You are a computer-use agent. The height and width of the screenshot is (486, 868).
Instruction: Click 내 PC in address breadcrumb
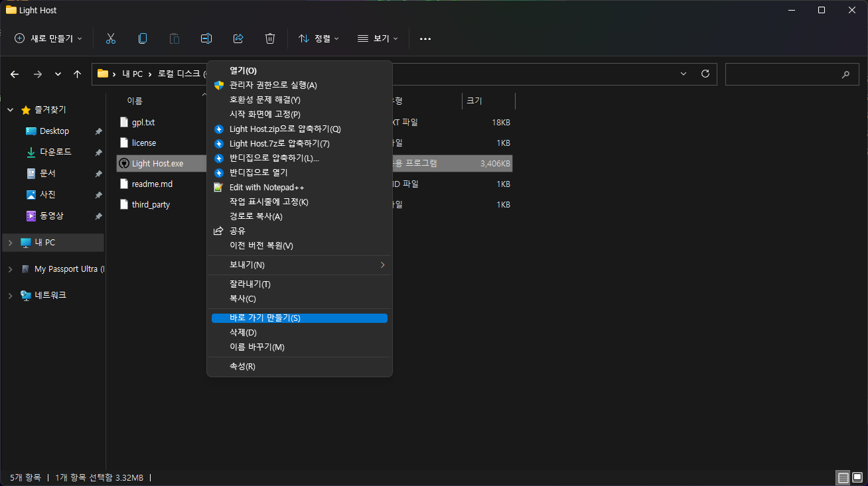coord(133,74)
